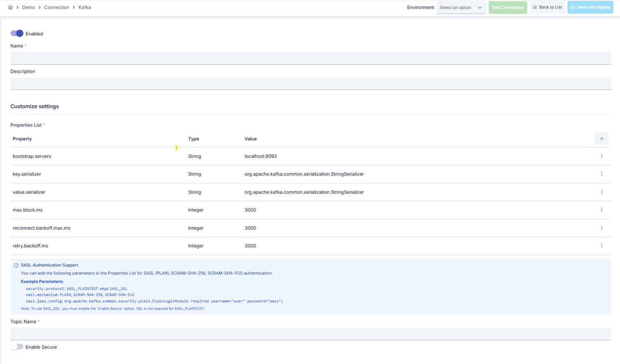Click the Test Connection button
This screenshot has width=620, height=364.
(x=508, y=7)
